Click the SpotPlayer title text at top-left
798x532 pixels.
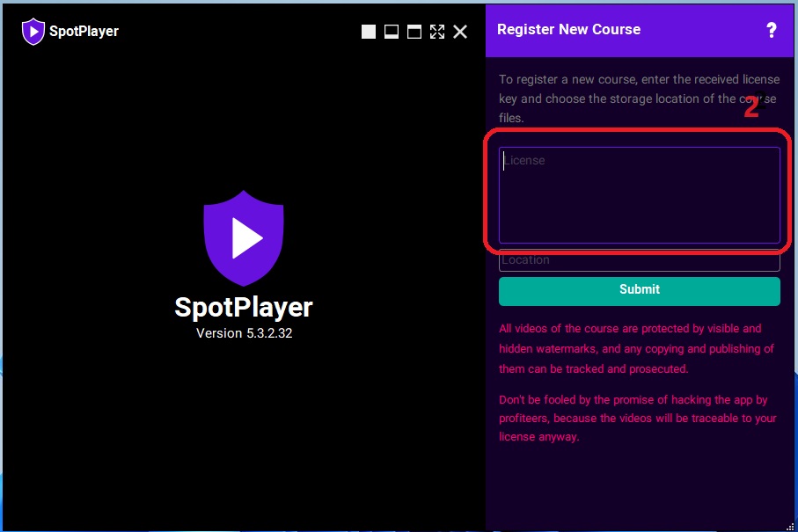pyautogui.click(x=84, y=31)
